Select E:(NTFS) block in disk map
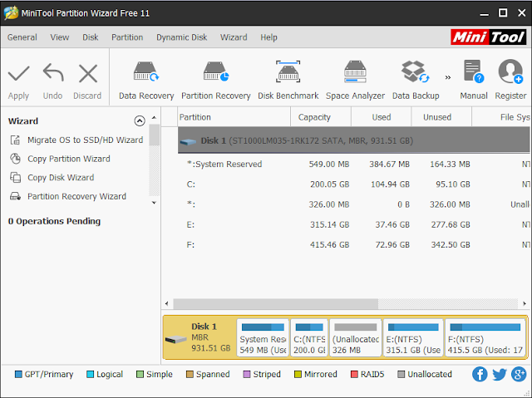Viewport: 532px width, 398px height. 413,337
